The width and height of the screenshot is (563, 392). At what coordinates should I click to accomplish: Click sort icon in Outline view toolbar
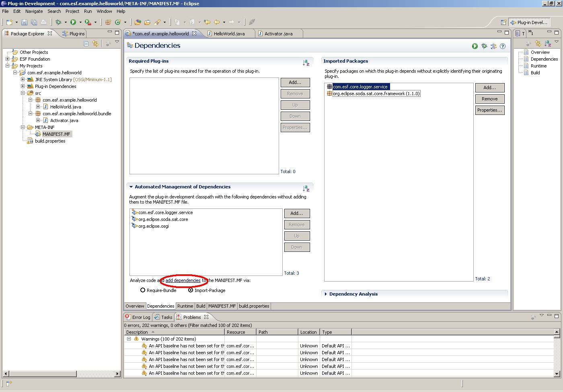[548, 43]
